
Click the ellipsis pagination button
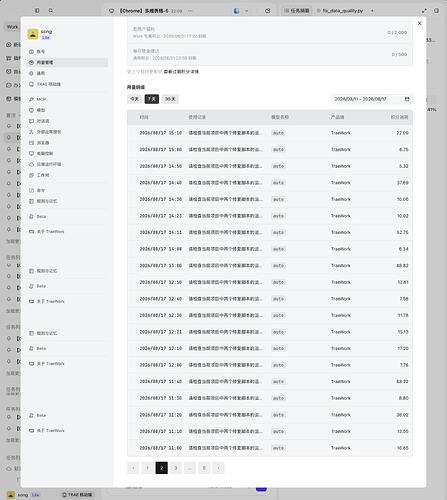[190, 468]
